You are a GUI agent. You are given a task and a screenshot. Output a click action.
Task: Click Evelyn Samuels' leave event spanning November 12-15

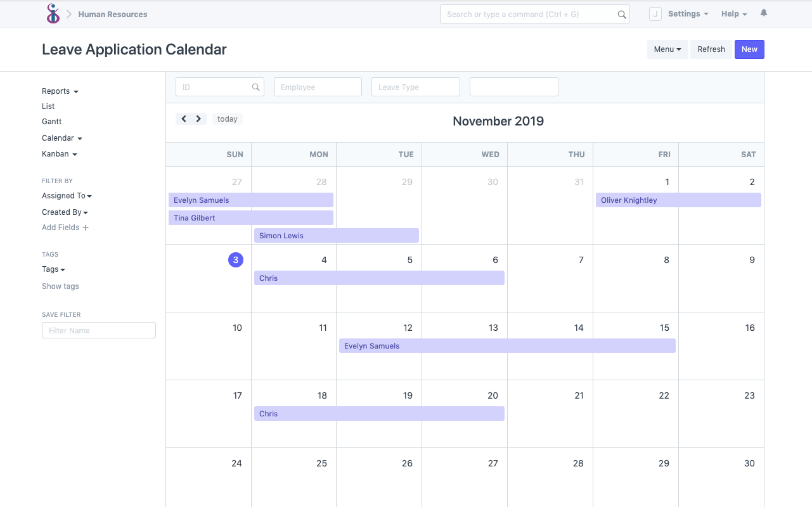pyautogui.click(x=507, y=345)
